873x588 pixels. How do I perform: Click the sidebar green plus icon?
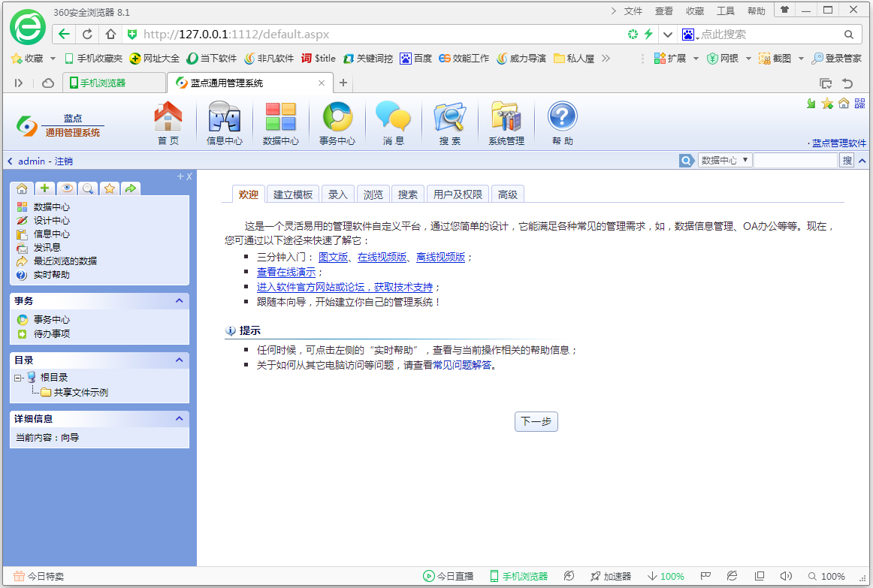pos(44,188)
